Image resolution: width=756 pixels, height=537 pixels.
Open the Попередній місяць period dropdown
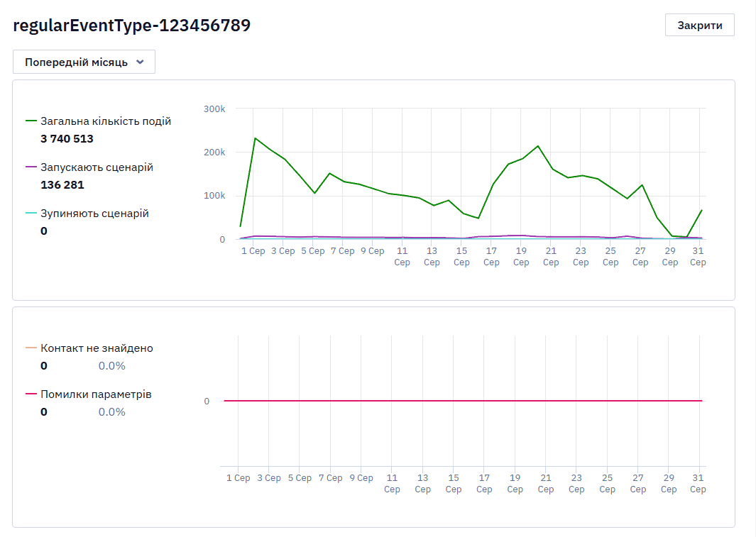[84, 62]
